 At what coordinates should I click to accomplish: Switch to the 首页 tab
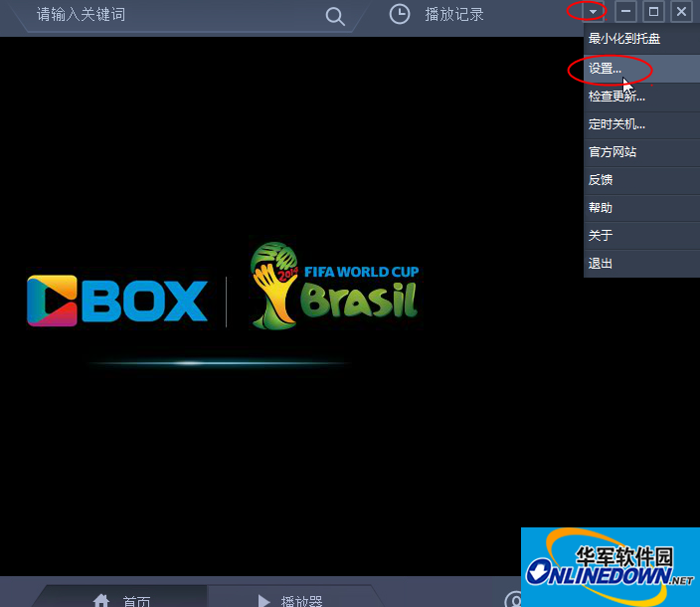tap(136, 600)
